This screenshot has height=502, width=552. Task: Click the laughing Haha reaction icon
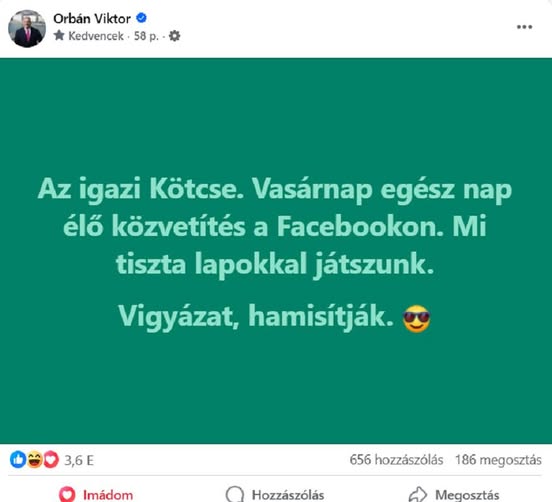coord(34,459)
